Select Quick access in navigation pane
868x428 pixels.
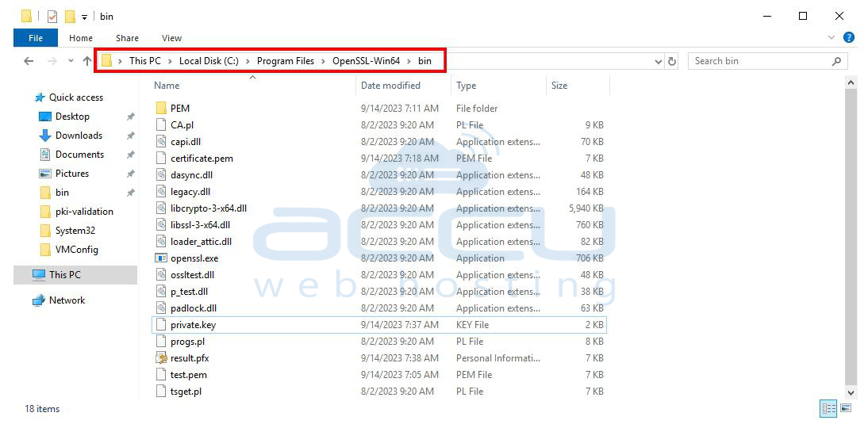coord(76,97)
